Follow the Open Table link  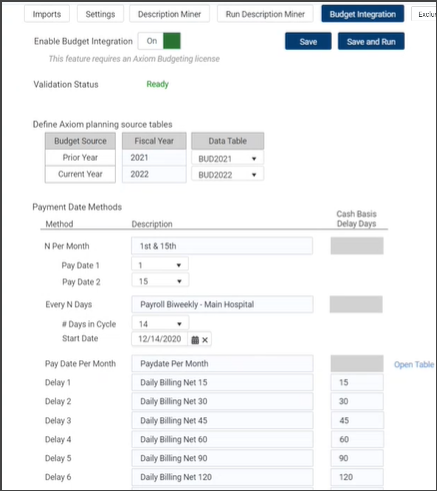tap(414, 364)
